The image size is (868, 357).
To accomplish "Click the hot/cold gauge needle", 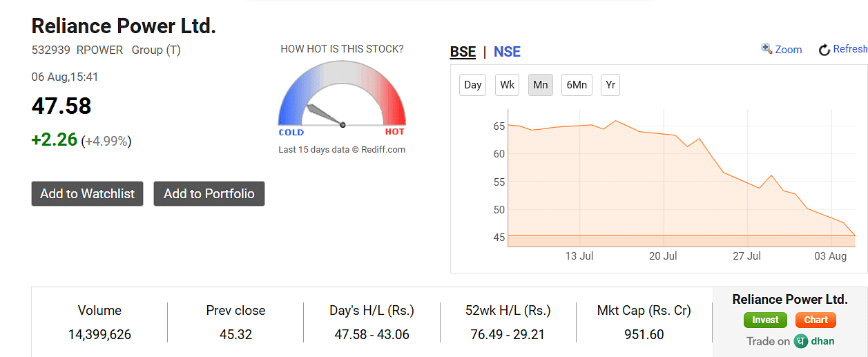I will pyautogui.click(x=325, y=115).
